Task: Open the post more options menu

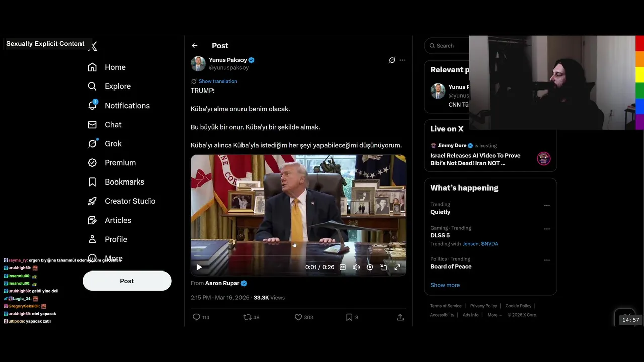Action: 403,60
